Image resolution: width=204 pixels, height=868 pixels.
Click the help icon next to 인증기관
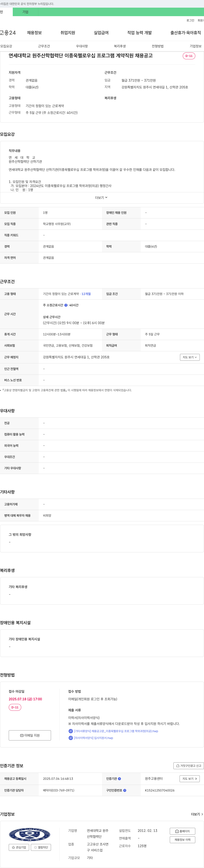click(x=119, y=779)
